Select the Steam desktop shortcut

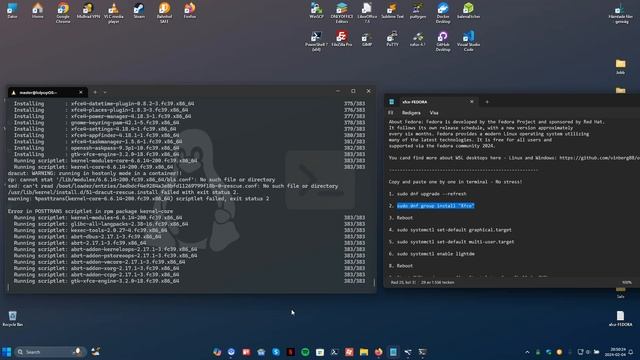tap(139, 11)
